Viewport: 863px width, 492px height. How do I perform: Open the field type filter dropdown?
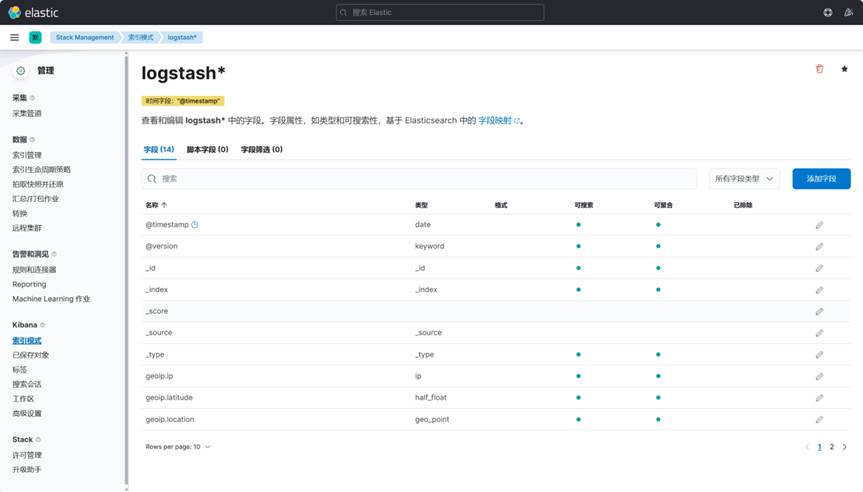pos(744,179)
